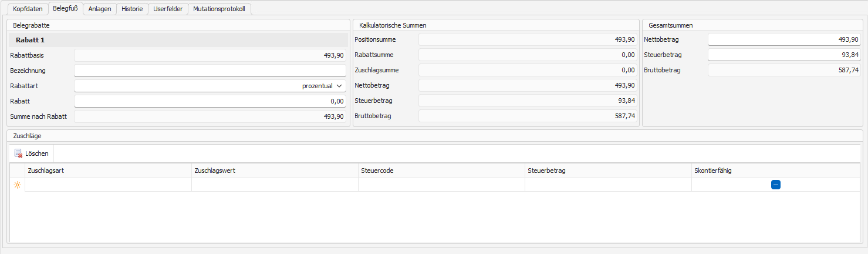Switch to the Userfelder tab
This screenshot has height=254, width=868.
(168, 9)
